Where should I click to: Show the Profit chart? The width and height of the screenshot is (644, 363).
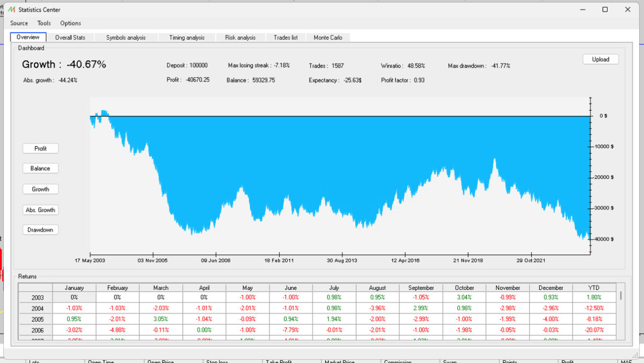(x=40, y=149)
